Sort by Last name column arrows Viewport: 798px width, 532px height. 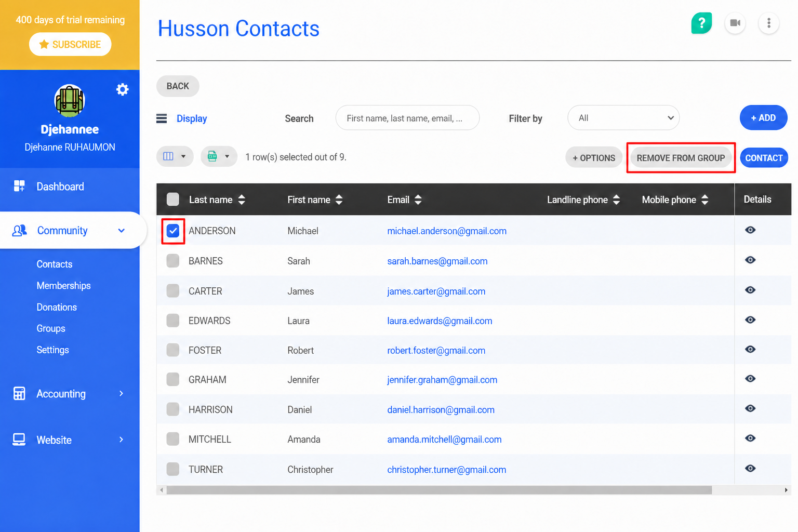pyautogui.click(x=242, y=199)
